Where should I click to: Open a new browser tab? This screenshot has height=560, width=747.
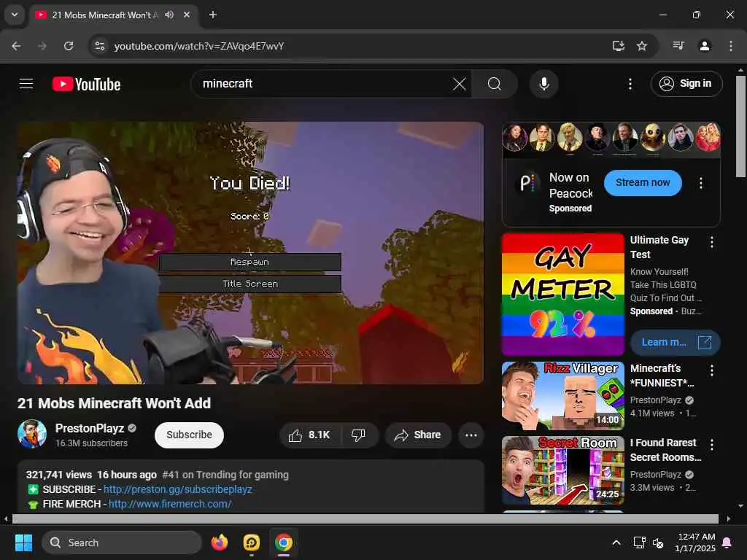[x=213, y=15]
